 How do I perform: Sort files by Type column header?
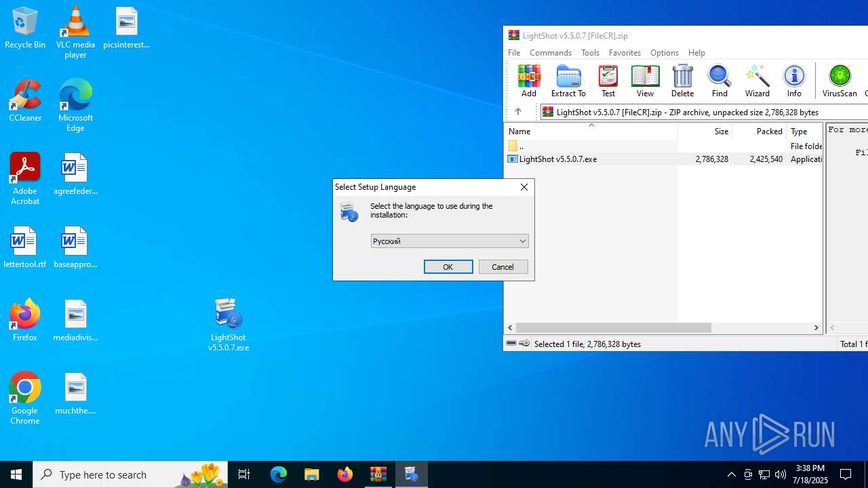[805, 131]
